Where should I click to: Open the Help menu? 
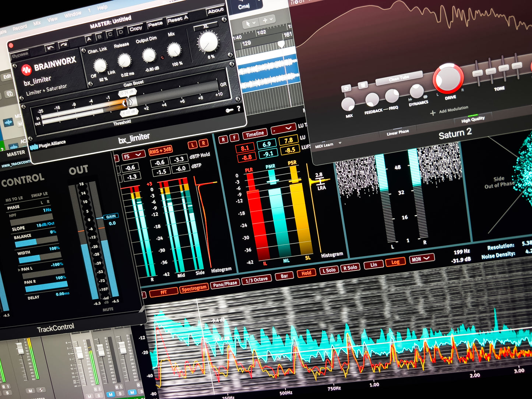click(102, 7)
